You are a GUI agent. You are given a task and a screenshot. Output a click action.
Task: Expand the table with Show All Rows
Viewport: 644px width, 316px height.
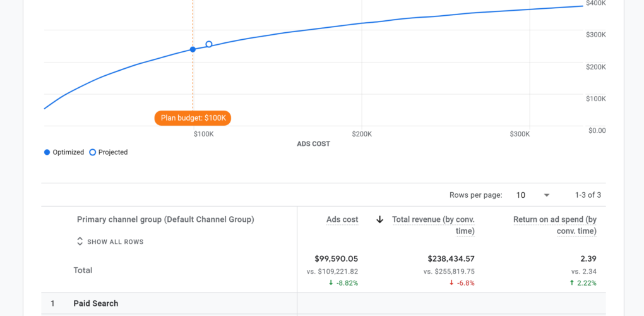point(115,241)
